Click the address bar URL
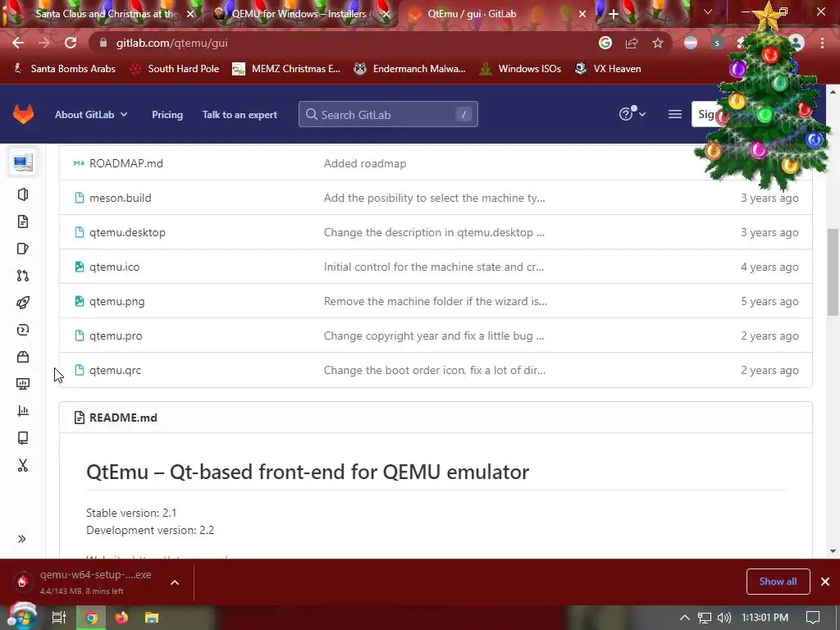 172,43
